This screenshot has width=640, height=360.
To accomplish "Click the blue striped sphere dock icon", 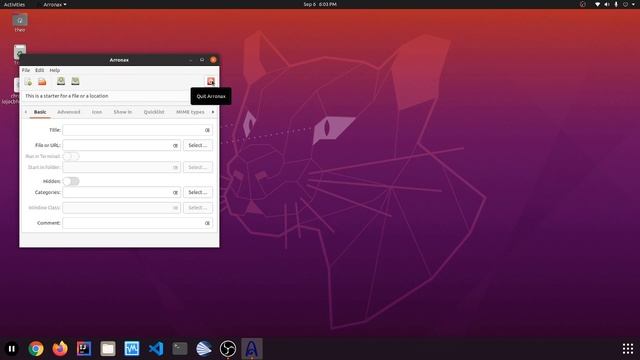I will pos(204,349).
